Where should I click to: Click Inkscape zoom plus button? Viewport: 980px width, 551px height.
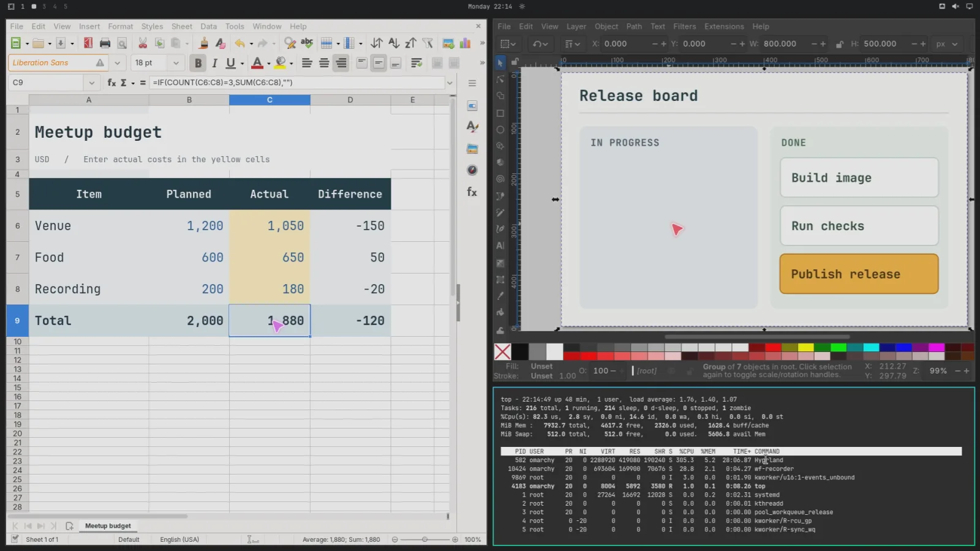tap(967, 370)
